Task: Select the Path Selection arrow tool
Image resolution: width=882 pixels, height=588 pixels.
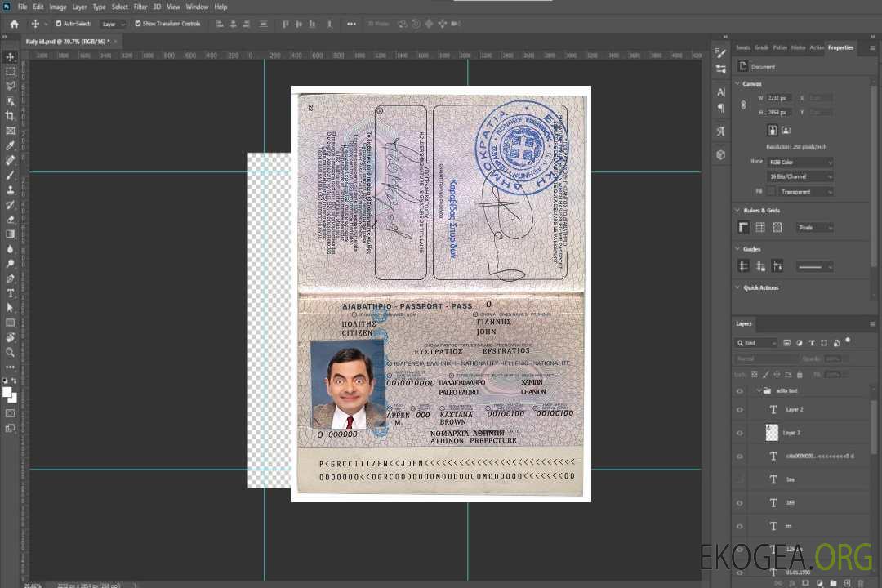Action: (x=10, y=308)
